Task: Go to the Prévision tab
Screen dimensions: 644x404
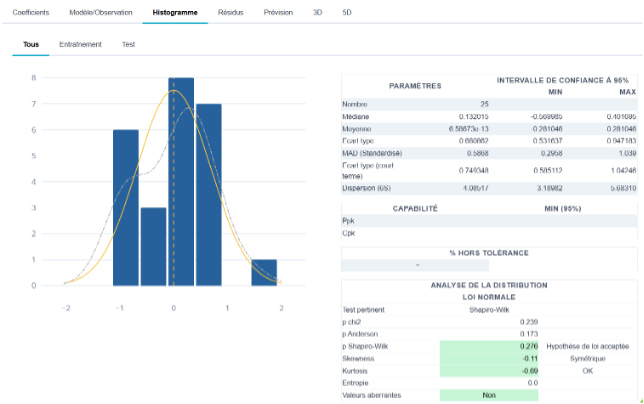Action: 278,12
